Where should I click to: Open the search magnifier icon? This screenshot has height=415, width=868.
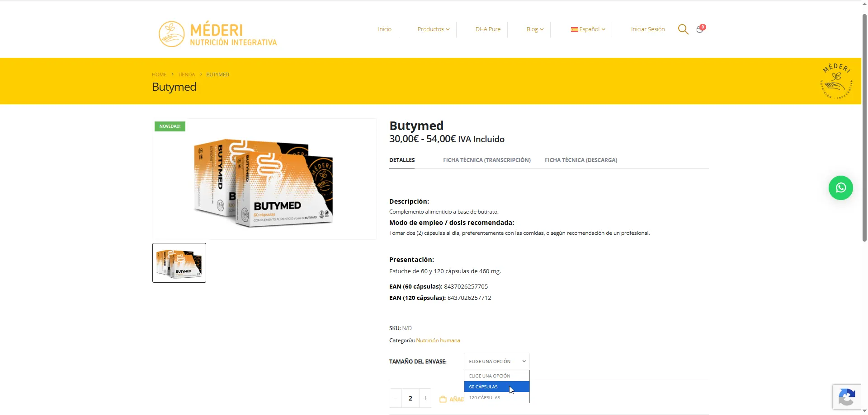pos(683,29)
